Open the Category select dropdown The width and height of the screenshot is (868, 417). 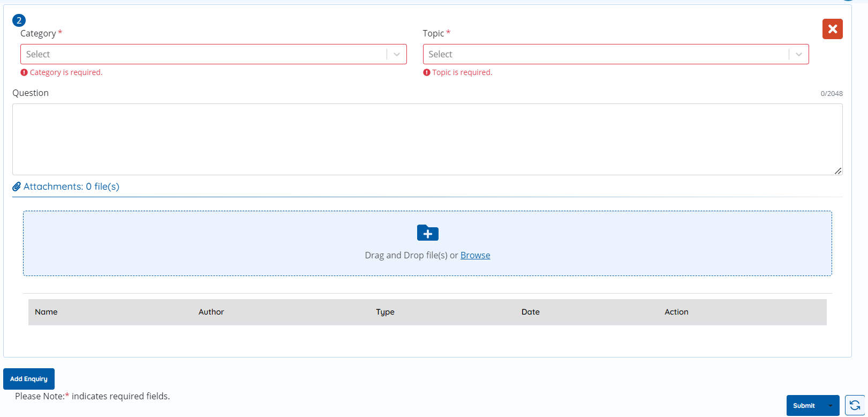pos(213,54)
